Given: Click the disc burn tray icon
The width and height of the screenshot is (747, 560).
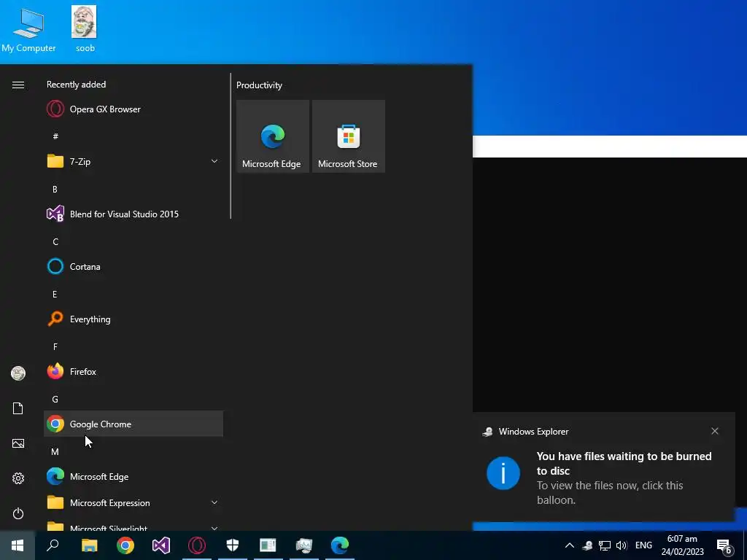Looking at the screenshot, I should click(587, 545).
